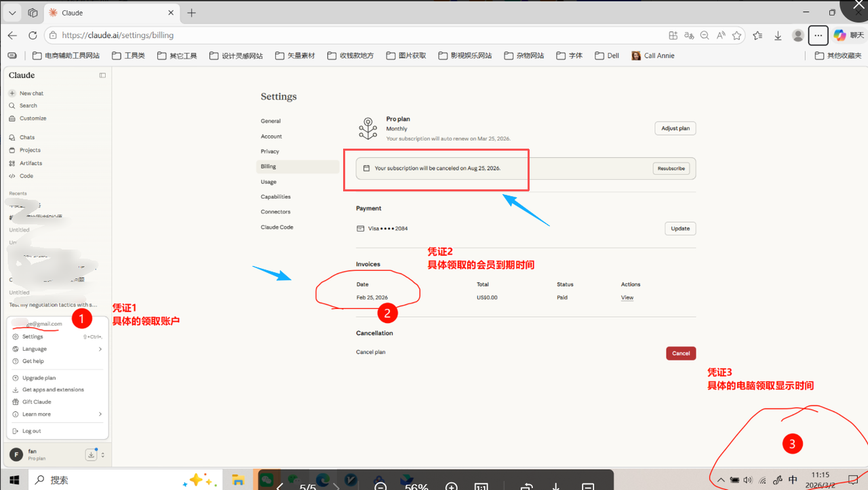This screenshot has width=868, height=490.
Task: Open the Privacy settings section
Action: 270,151
